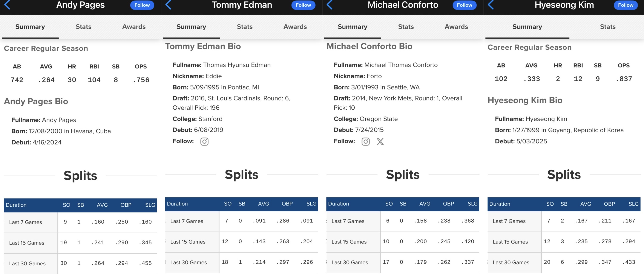The width and height of the screenshot is (644, 274).
Task: Open Hyeseong Kim Stats tab
Action: (x=608, y=27)
